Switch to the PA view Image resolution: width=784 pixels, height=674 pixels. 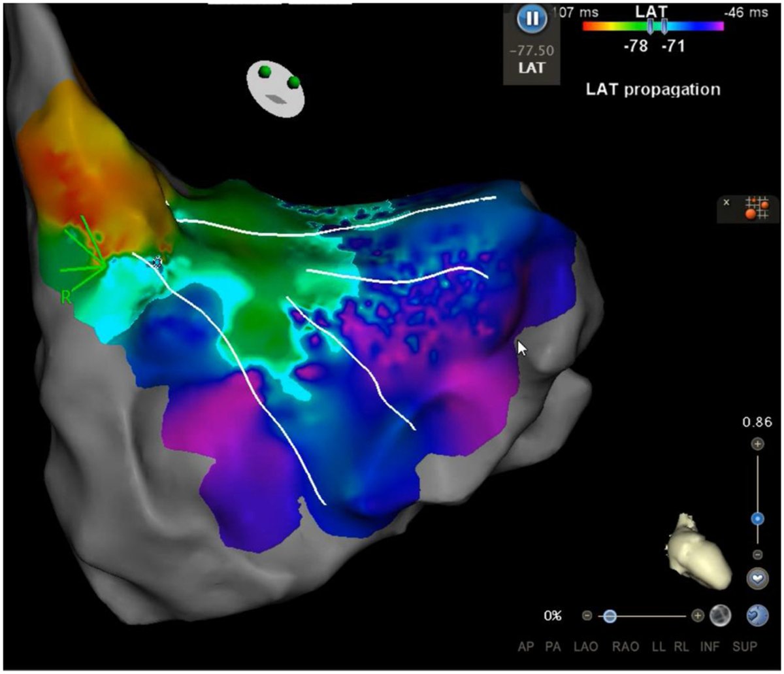(553, 647)
